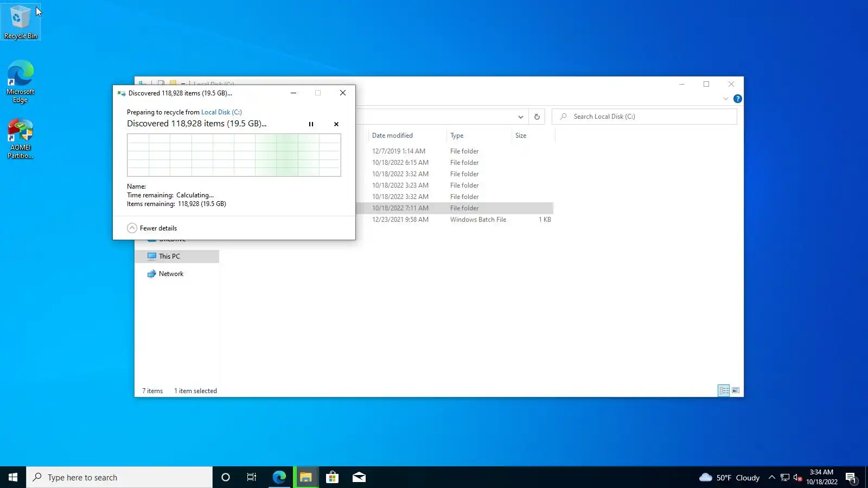
Task: Open the Action Center notifications
Action: tap(851, 477)
